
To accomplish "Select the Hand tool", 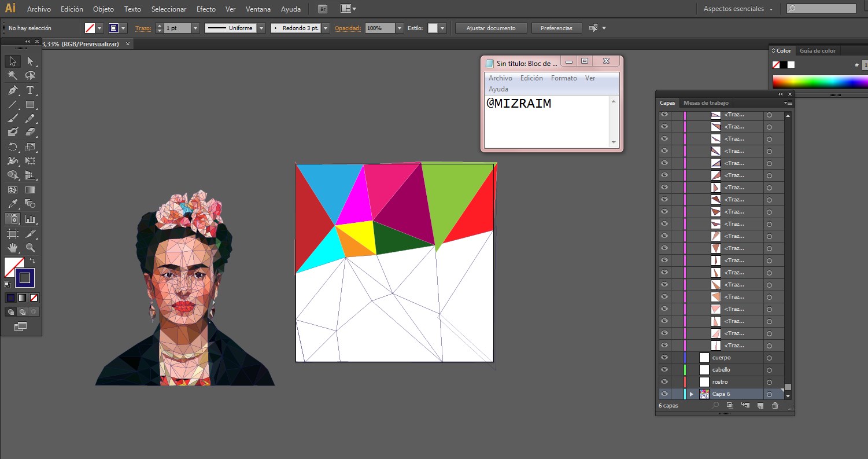I will tap(13, 248).
